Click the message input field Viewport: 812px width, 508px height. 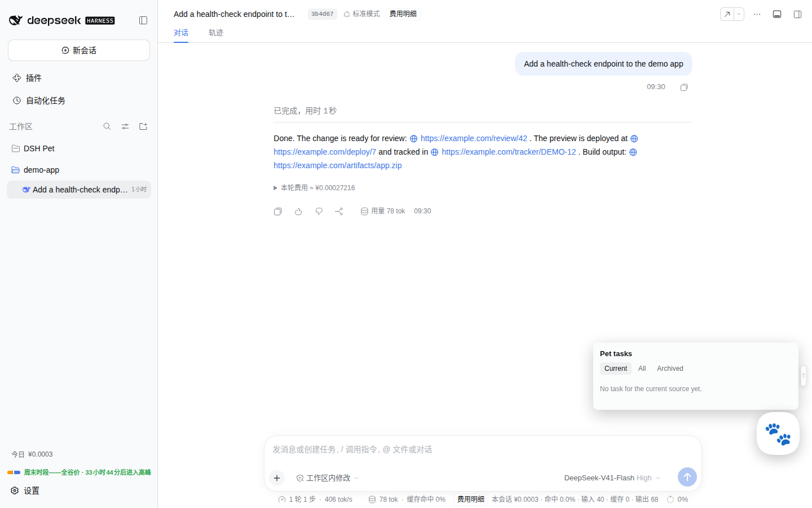click(x=483, y=450)
